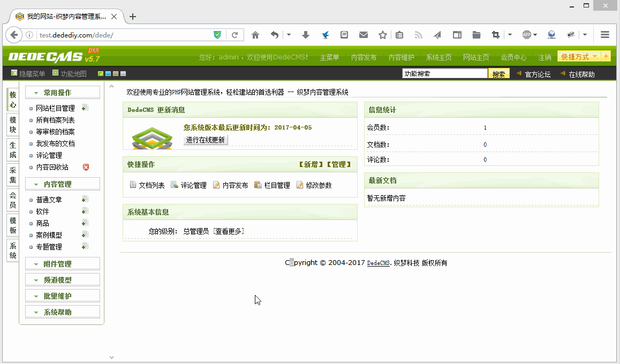Open the 查看更多 link
620x364 pixels.
pos(229,231)
